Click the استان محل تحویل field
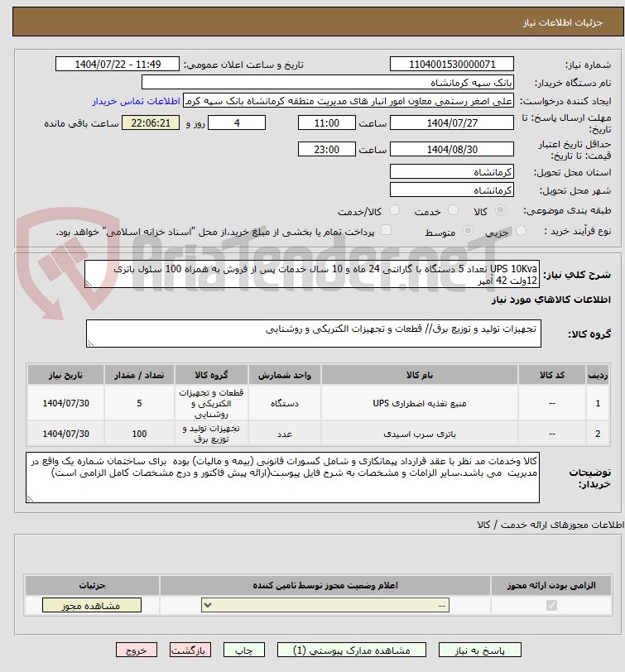The height and width of the screenshot is (672, 625). click(452, 172)
